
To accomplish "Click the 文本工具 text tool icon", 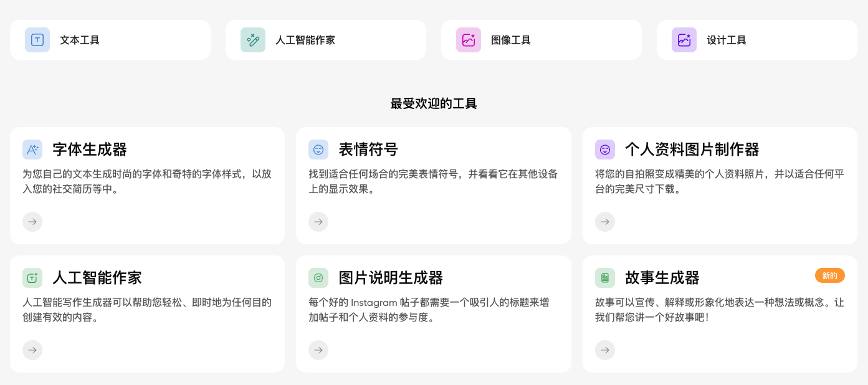I will pyautogui.click(x=37, y=40).
